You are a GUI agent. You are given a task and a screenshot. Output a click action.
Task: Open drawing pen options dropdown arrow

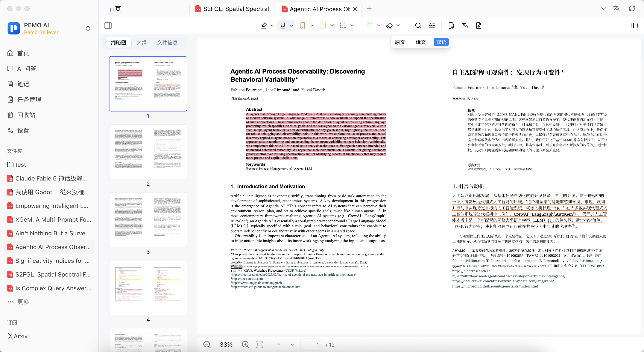pos(378,26)
